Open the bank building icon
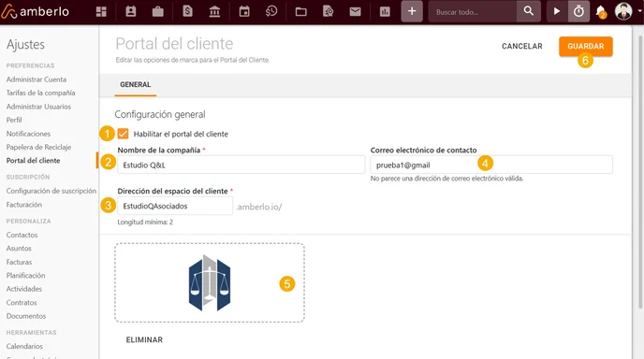Image resolution: width=644 pixels, height=359 pixels. coord(214,11)
